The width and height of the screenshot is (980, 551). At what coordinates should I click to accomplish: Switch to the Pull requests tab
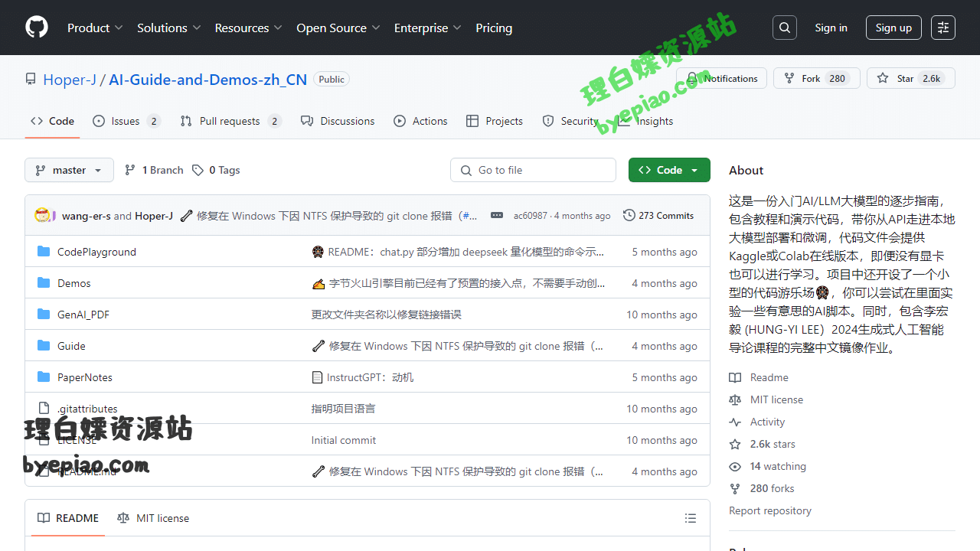pos(230,121)
